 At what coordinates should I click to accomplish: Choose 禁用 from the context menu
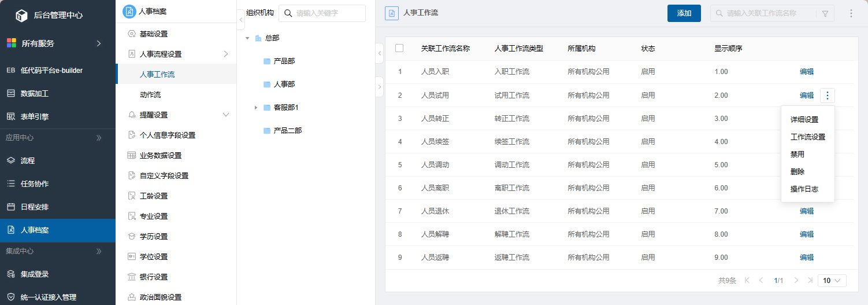coord(797,155)
